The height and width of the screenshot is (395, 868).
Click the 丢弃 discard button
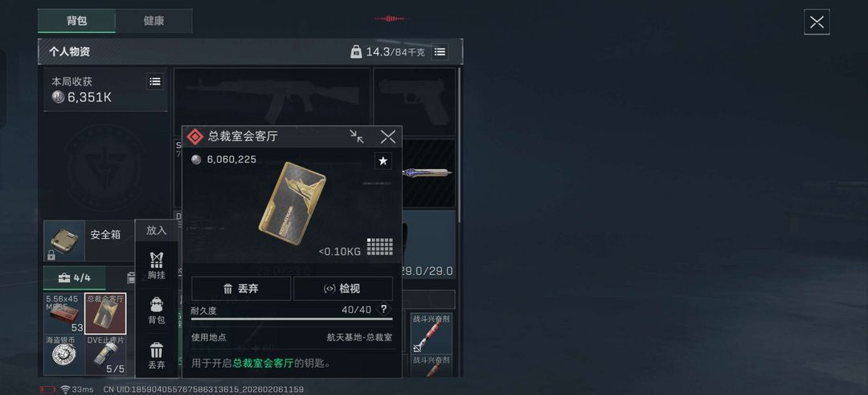pos(241,289)
